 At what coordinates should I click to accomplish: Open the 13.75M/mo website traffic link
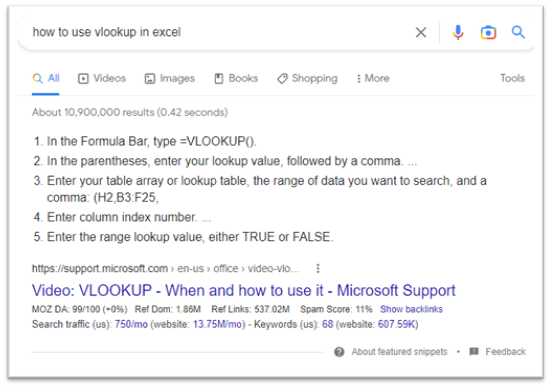coord(218,324)
